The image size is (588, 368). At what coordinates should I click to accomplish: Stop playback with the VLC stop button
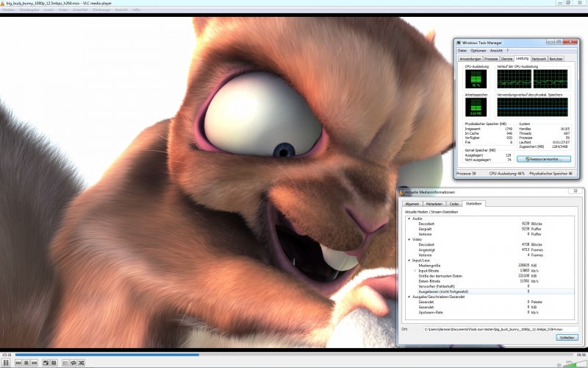pos(26,363)
